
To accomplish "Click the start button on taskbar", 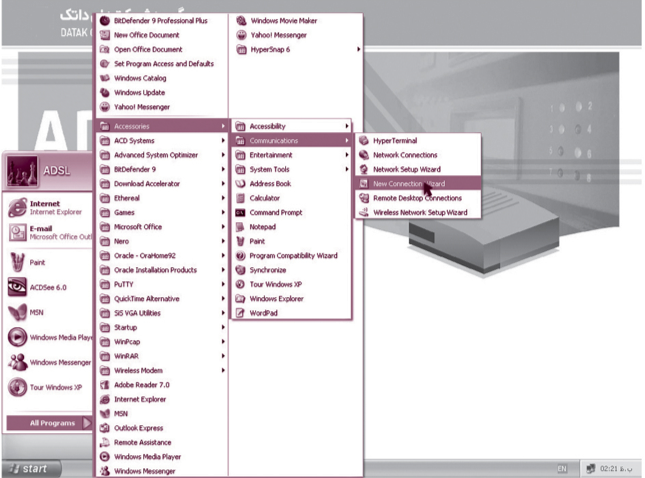I will (x=31, y=469).
